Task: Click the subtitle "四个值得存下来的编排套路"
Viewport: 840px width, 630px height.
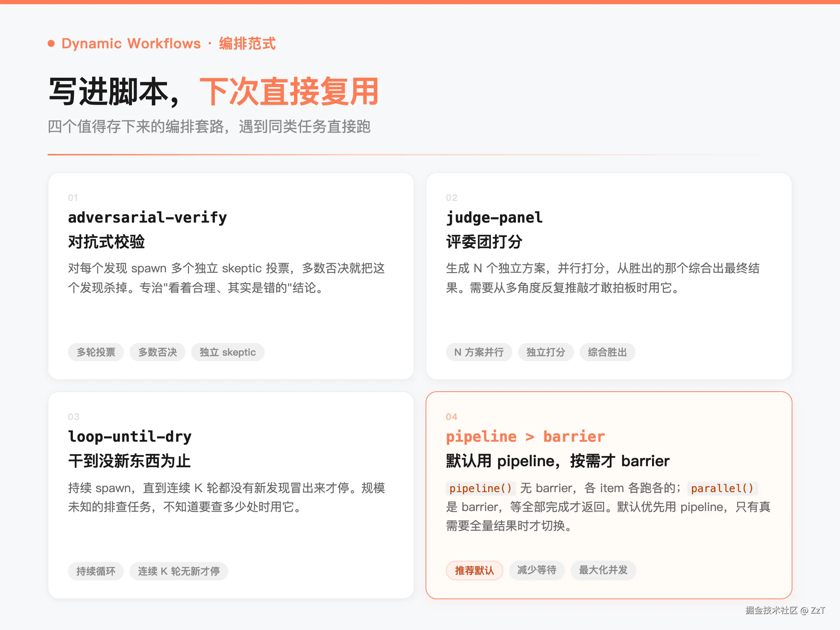Action: point(135,126)
